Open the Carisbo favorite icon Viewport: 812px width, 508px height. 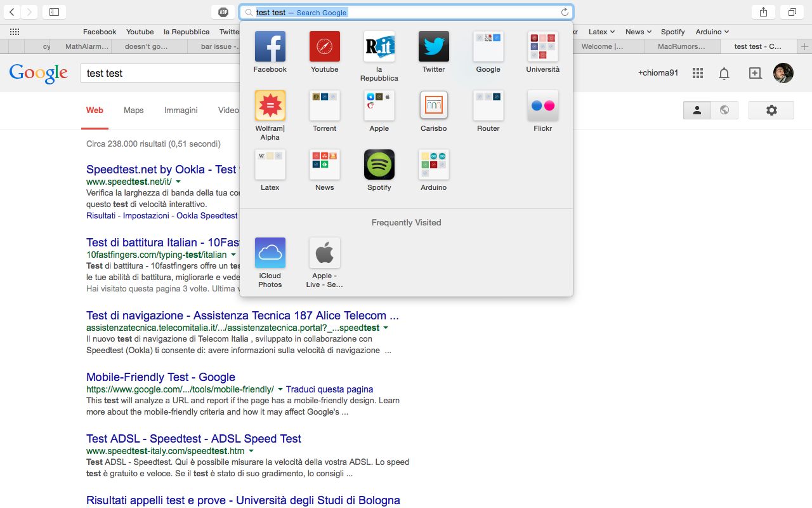(434, 105)
